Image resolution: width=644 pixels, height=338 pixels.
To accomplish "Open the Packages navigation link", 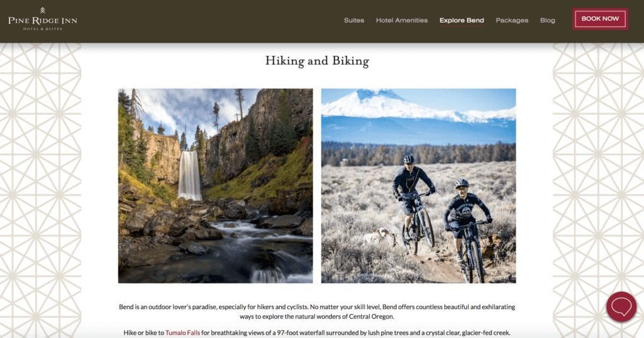I will click(512, 20).
